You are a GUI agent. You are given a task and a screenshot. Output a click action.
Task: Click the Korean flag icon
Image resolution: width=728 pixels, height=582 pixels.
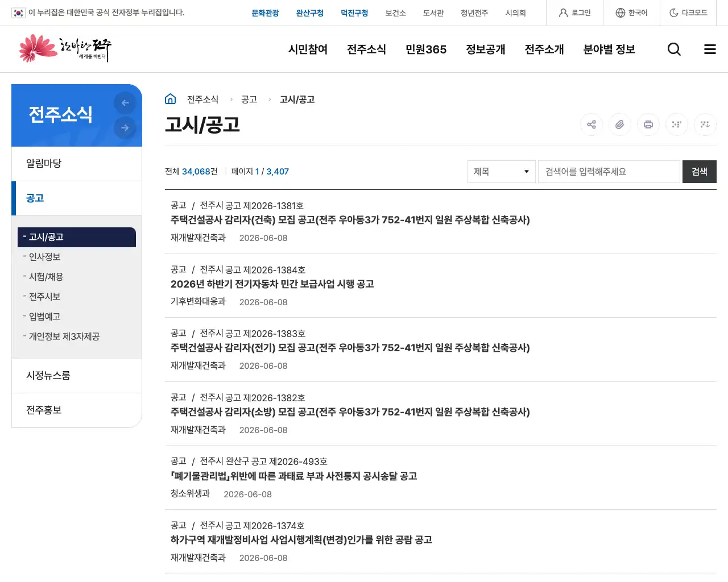pos(18,13)
